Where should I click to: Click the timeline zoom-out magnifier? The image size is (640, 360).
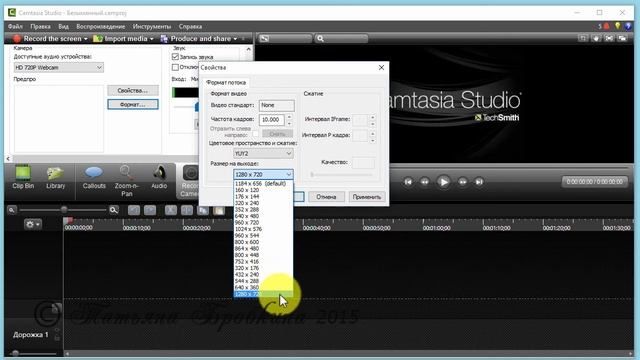12,210
